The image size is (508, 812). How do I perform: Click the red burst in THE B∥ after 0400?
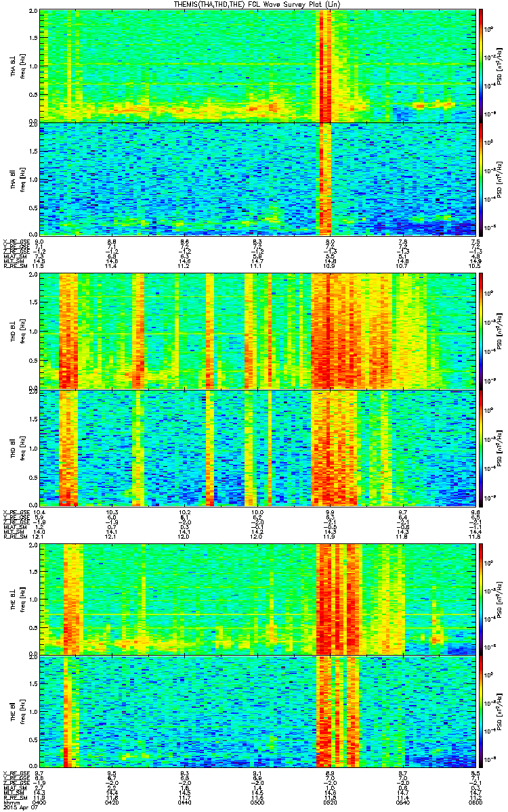click(67, 712)
